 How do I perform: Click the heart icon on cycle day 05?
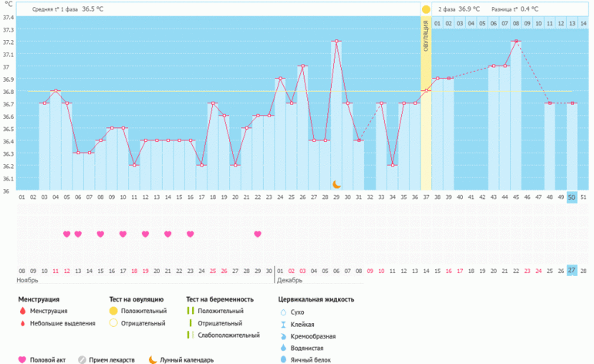(x=67, y=234)
